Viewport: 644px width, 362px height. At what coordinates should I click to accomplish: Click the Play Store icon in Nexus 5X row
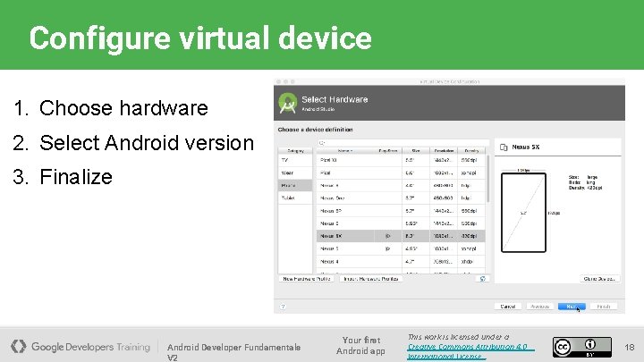point(387,236)
